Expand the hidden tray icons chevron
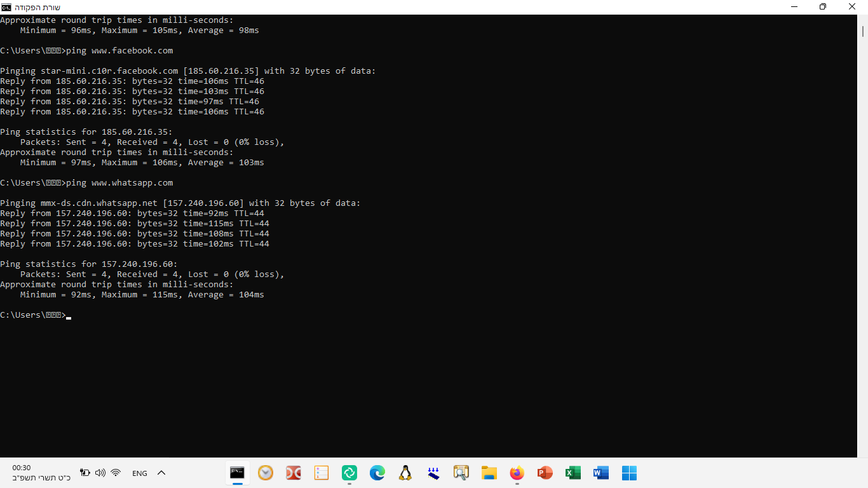This screenshot has width=868, height=488. click(161, 473)
